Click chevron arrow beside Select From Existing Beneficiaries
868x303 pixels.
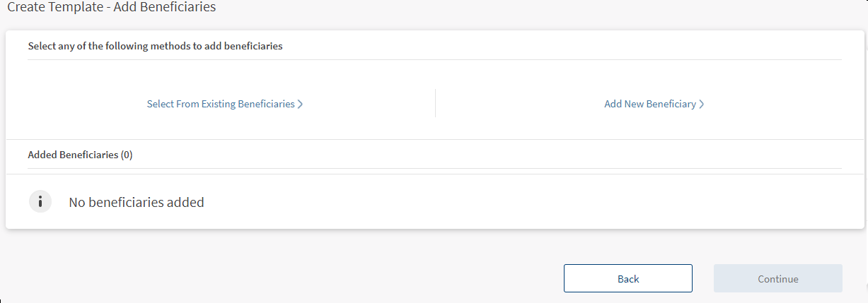coord(301,104)
